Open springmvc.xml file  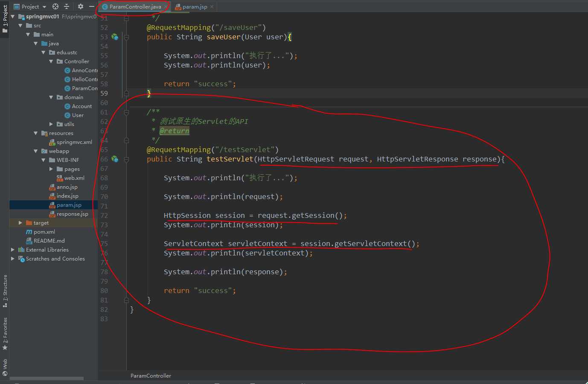coord(71,142)
